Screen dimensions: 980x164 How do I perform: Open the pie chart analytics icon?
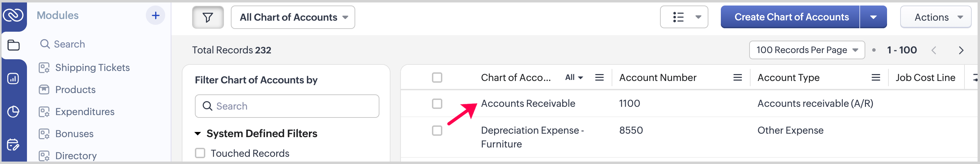pyautogui.click(x=14, y=112)
